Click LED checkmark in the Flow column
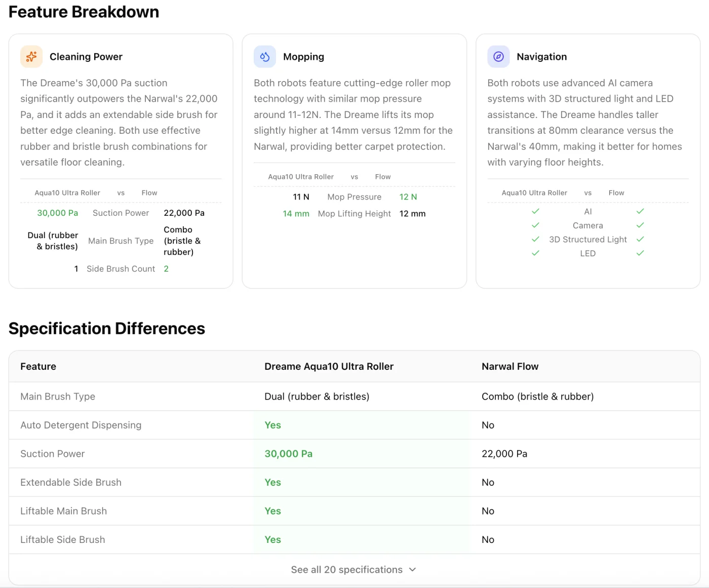The height and width of the screenshot is (588, 709). 640,253
